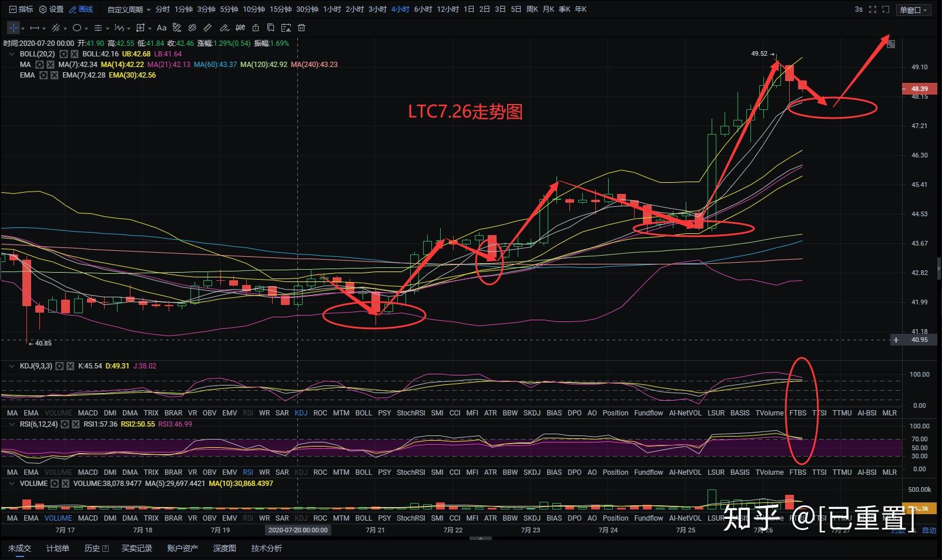Collapse the VOLUME panel chevron
Viewport: 942px width, 560px height.
[12, 484]
